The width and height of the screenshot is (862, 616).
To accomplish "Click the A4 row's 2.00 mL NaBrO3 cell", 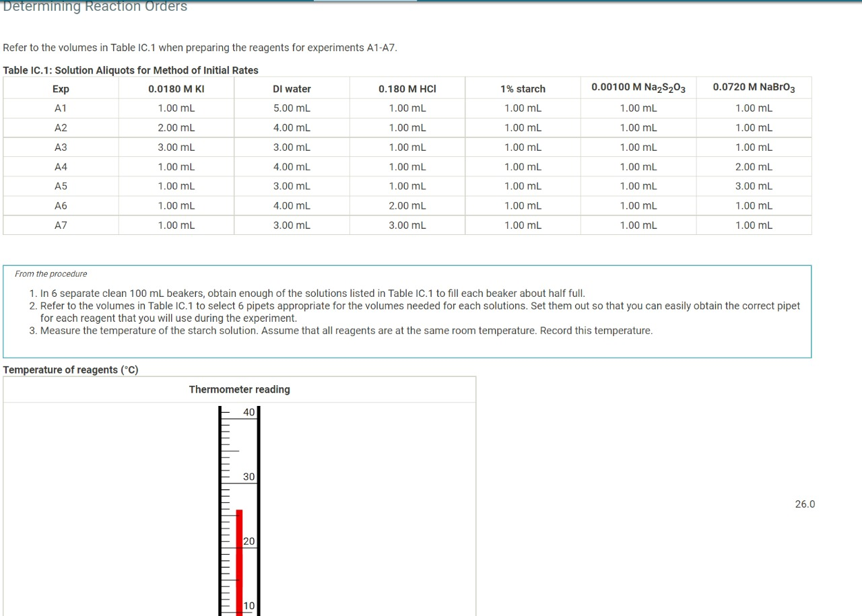I will (754, 166).
